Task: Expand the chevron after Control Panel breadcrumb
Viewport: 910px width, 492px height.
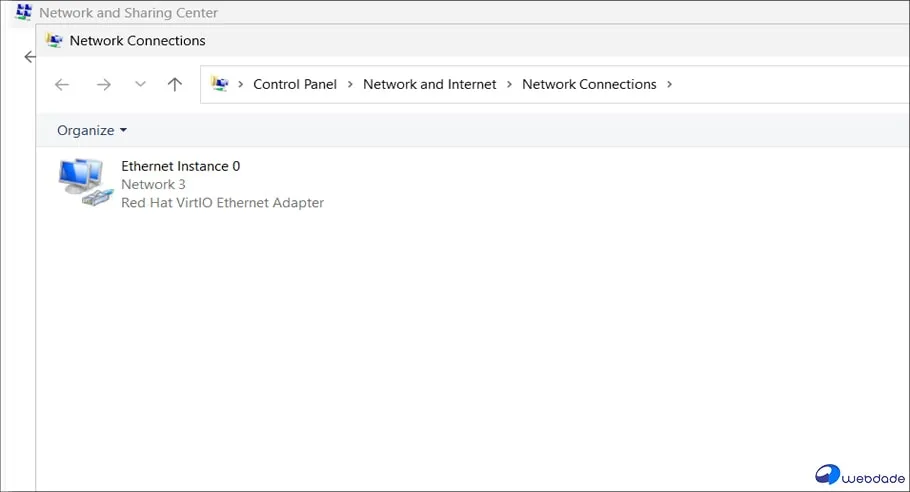Action: click(x=350, y=85)
